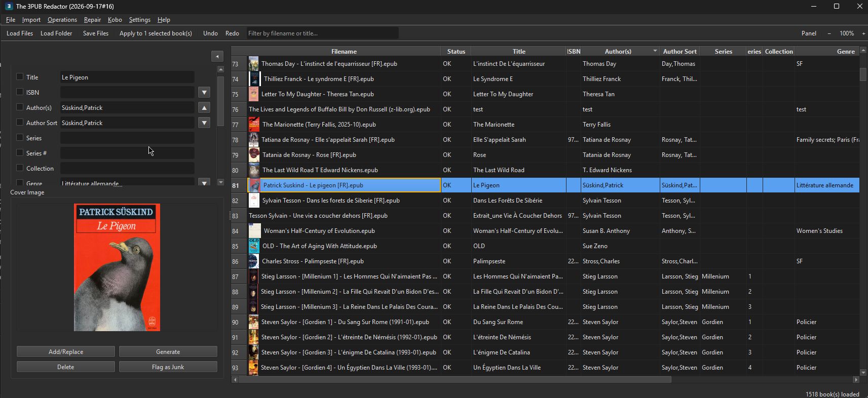Click cover thumbnail of OLD - The Art of Aging
Screen dimensions: 868x398
click(254, 246)
